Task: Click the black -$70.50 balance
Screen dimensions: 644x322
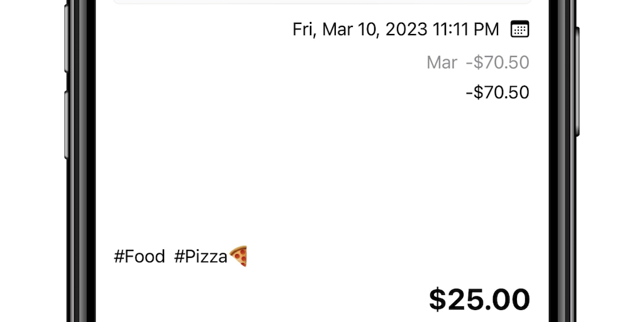Action: coord(497,92)
